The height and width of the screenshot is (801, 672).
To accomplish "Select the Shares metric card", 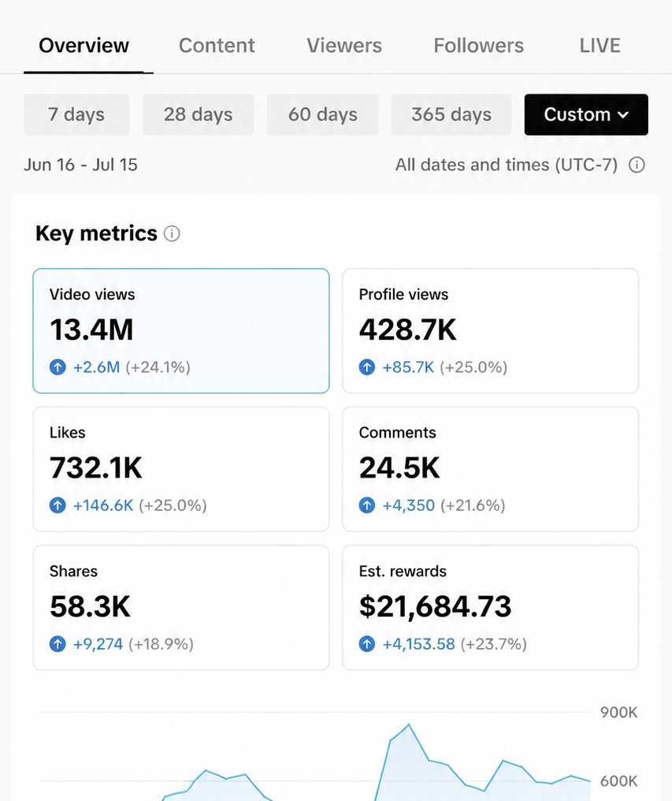I will (181, 607).
